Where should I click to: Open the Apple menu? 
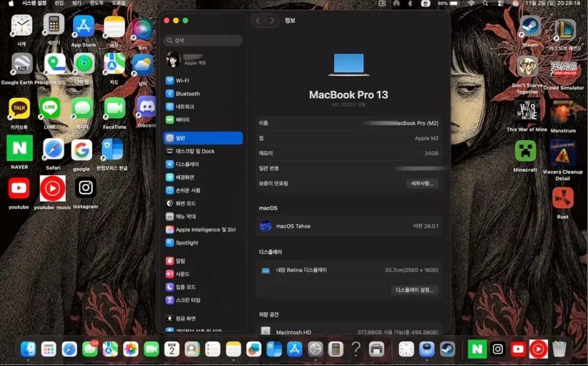11,3
